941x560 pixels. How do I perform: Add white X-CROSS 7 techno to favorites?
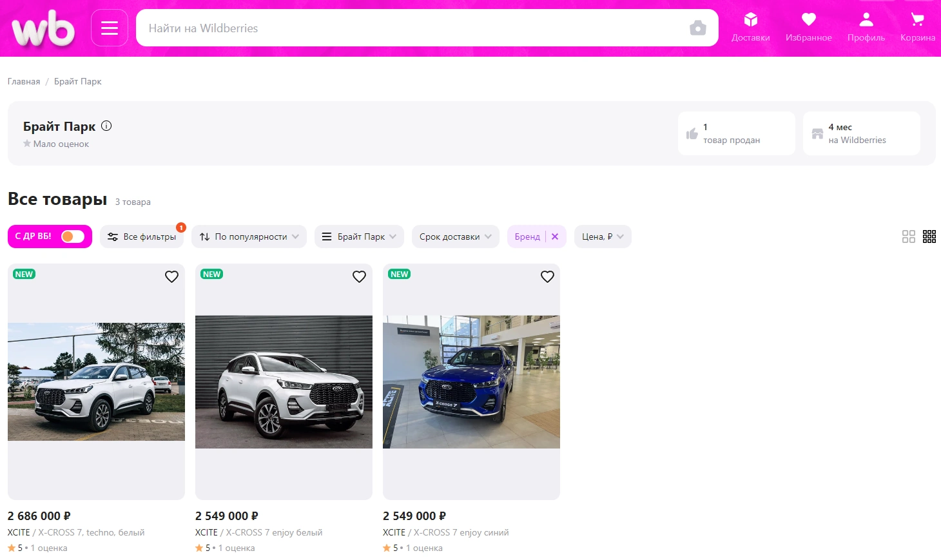(171, 276)
